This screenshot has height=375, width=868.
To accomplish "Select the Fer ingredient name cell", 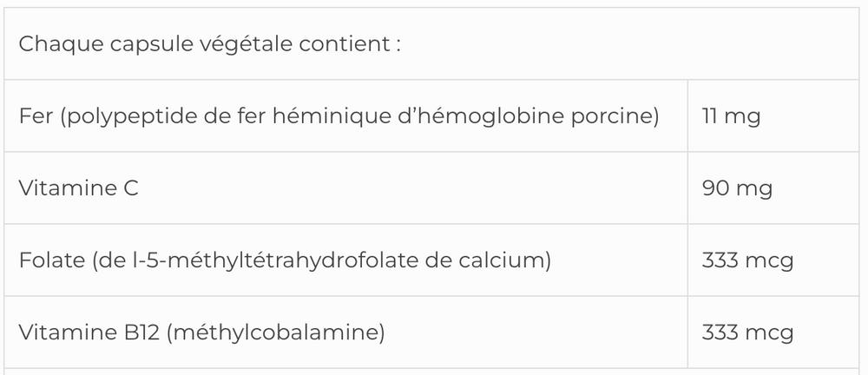I will (339, 116).
